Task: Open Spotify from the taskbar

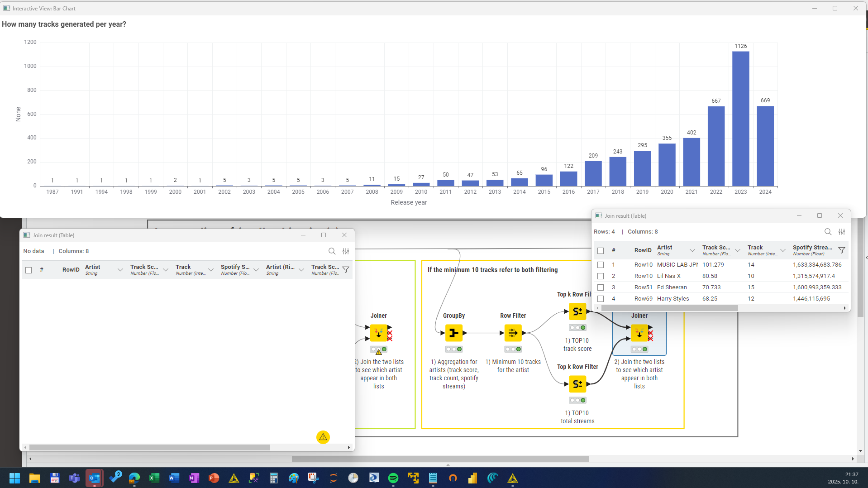Action: 393,478
